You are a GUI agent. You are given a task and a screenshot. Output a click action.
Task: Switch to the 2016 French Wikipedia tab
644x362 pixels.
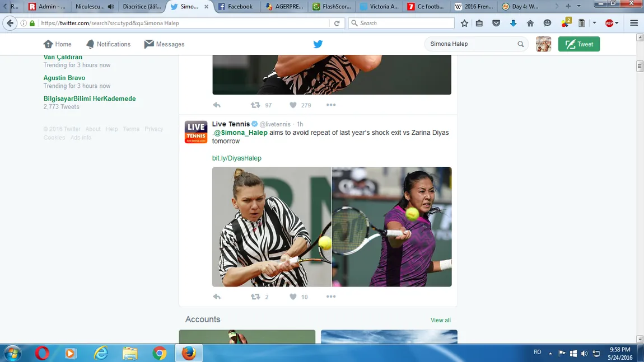[474, 7]
